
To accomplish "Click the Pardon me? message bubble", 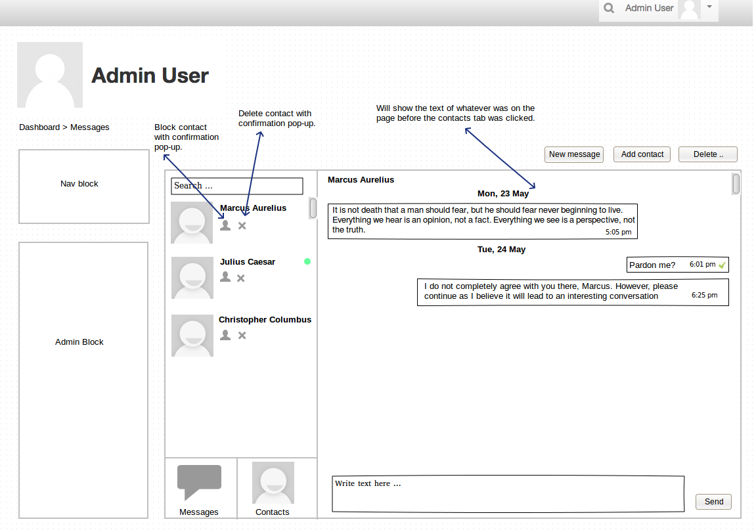I will tap(677, 265).
